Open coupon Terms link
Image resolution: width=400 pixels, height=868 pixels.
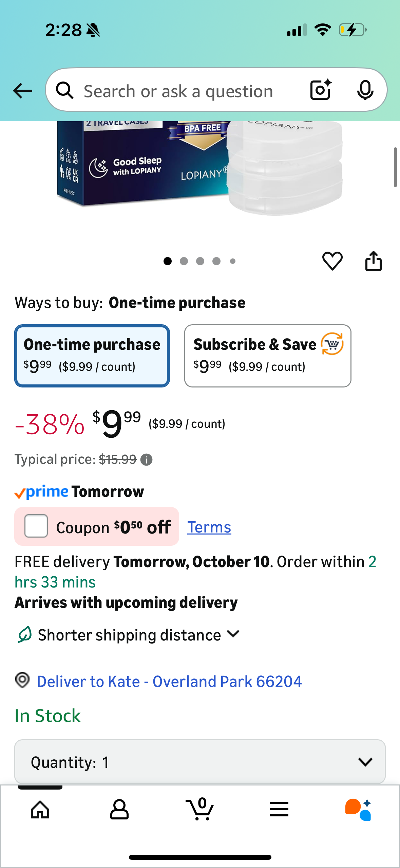coord(209,527)
